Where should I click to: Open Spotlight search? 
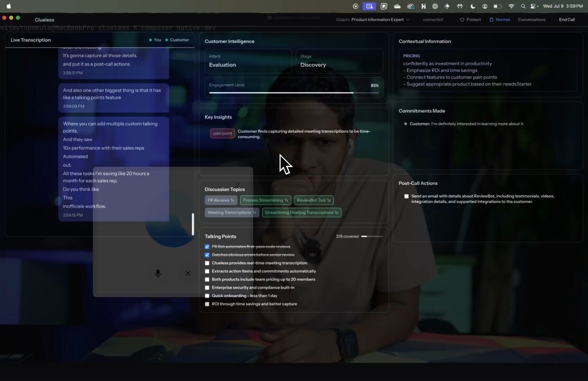523,6
